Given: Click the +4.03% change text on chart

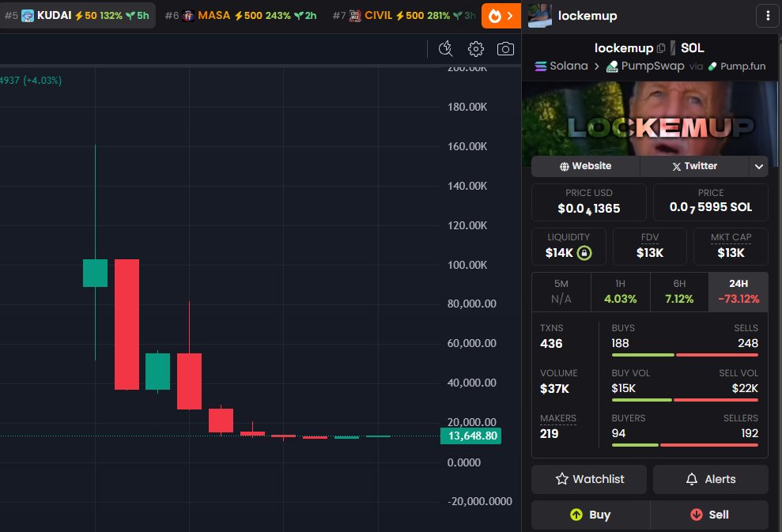Looking at the screenshot, I should [43, 81].
